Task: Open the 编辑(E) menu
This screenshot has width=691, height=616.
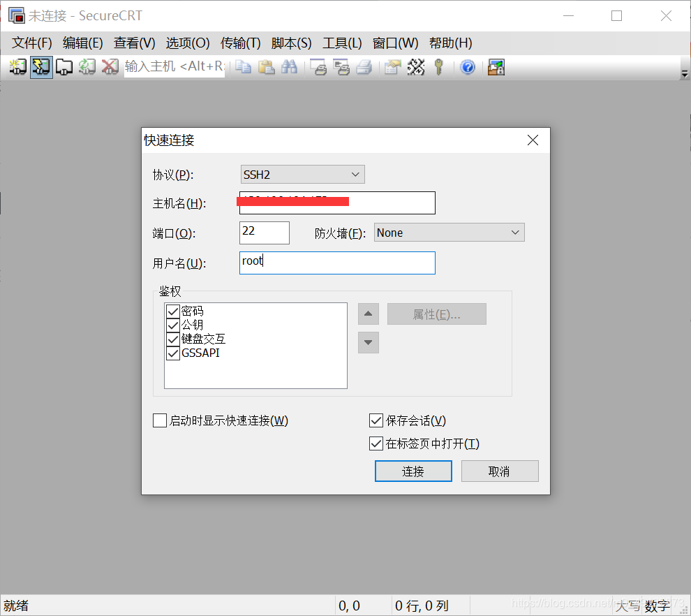Action: [x=83, y=43]
